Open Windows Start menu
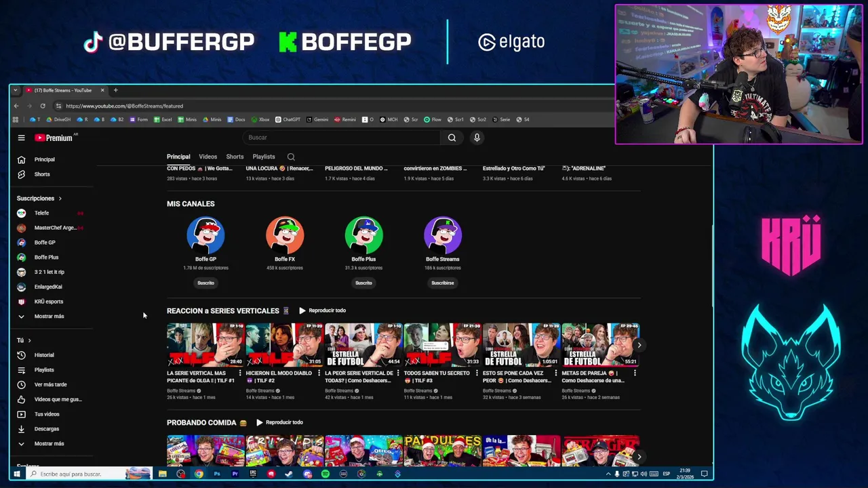The image size is (868, 488). [16, 474]
